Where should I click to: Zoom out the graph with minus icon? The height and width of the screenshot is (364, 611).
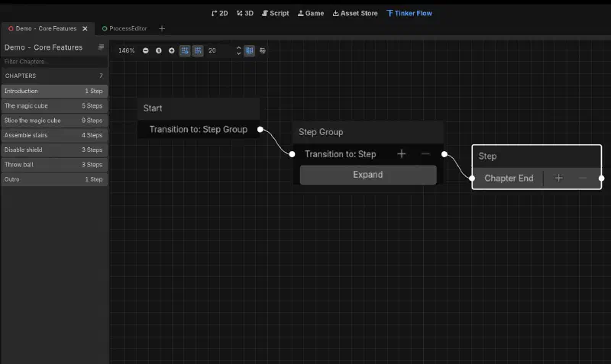click(x=145, y=50)
